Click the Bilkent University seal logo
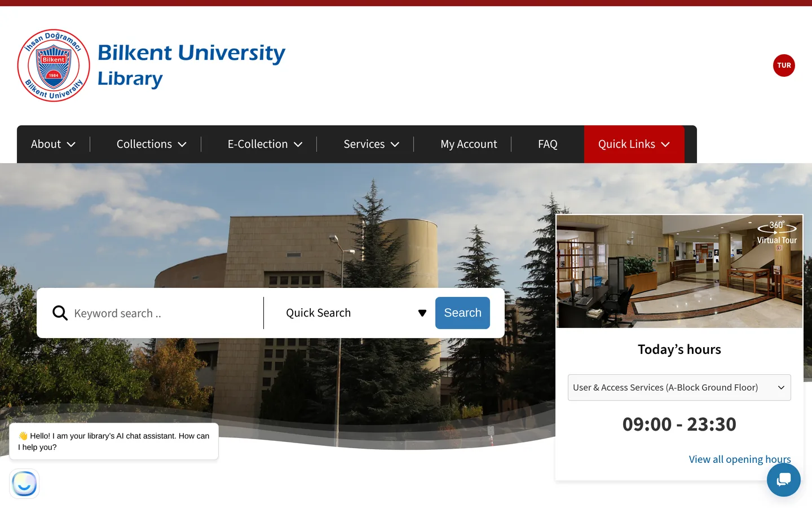The height and width of the screenshot is (508, 812). [54, 65]
